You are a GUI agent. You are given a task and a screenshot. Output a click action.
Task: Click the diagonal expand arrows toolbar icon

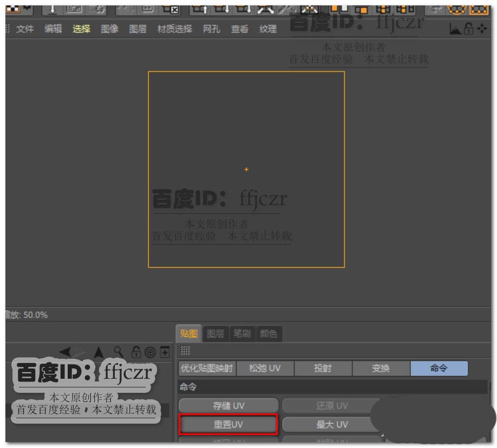tap(265, 9)
